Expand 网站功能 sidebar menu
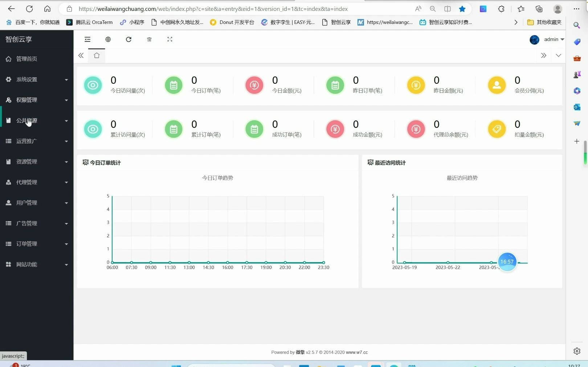The width and height of the screenshot is (588, 367). pyautogui.click(x=37, y=264)
